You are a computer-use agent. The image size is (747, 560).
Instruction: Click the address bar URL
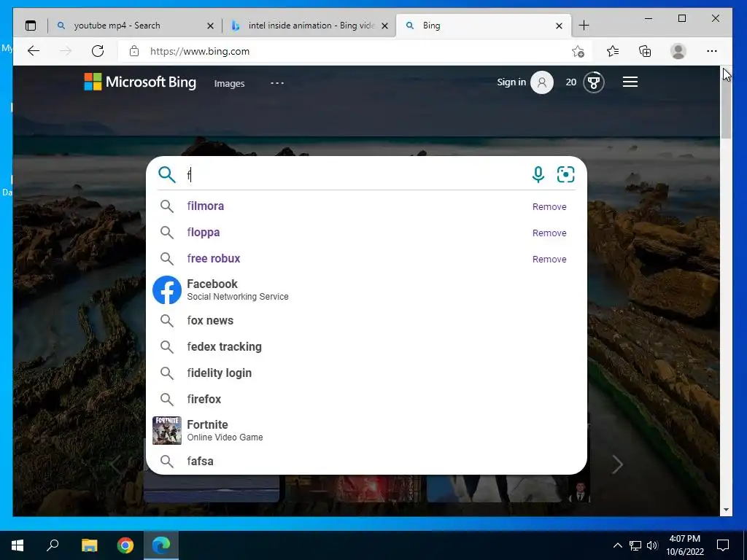(200, 52)
